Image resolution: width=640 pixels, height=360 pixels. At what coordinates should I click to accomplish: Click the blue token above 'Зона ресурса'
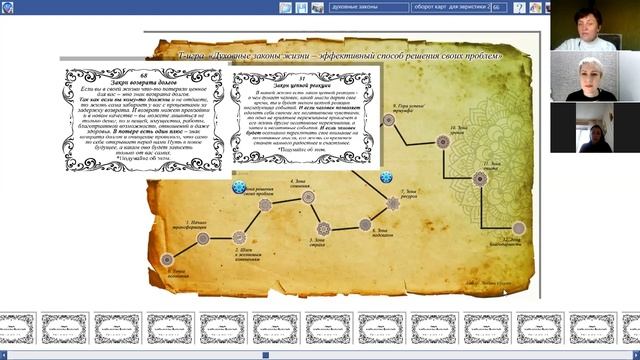(386, 178)
